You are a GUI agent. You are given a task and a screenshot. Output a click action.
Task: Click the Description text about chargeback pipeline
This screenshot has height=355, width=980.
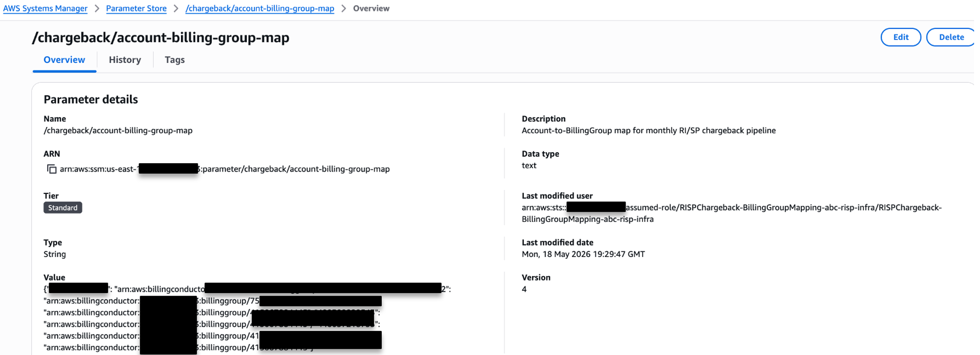coord(649,131)
